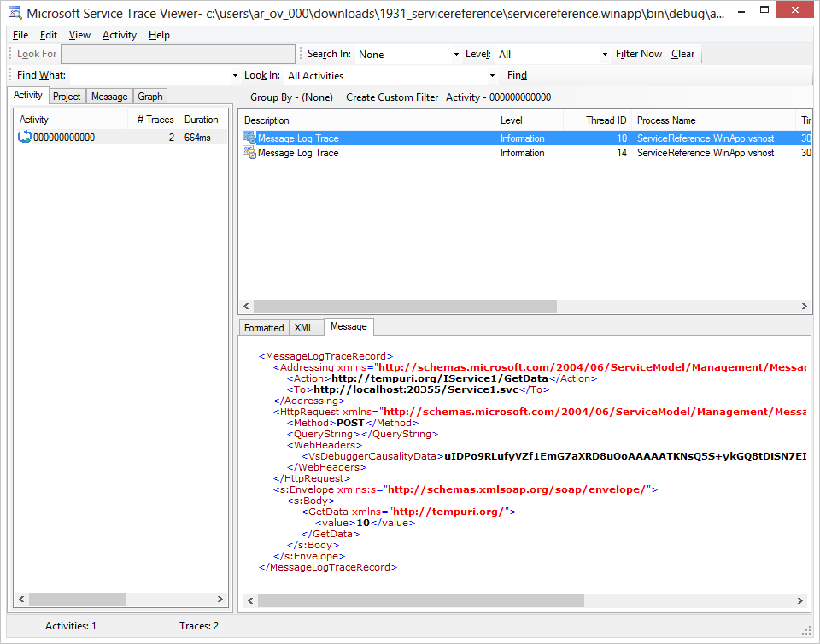Click the Activity - 000000000000 label

tap(498, 97)
